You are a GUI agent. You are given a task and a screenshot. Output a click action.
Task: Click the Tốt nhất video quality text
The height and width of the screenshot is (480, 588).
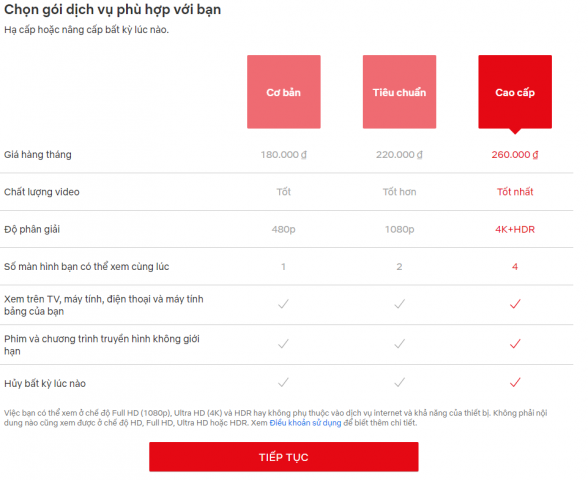[515, 192]
